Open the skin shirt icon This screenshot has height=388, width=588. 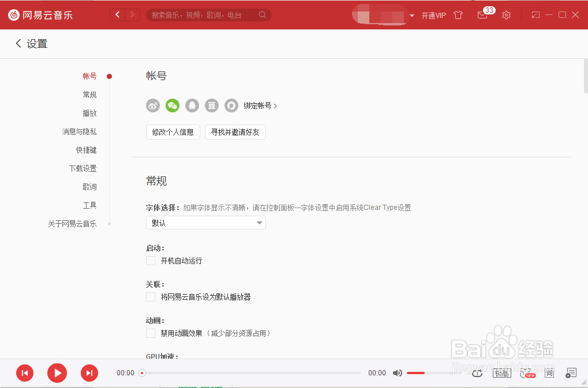(x=458, y=15)
